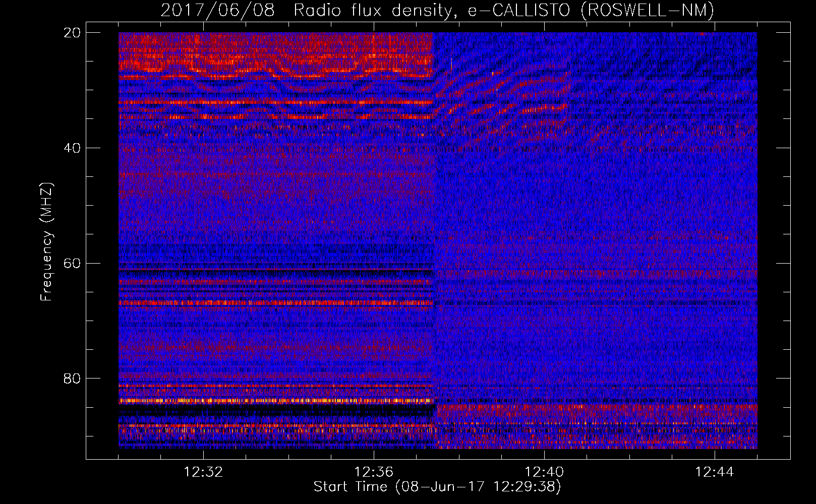The height and width of the screenshot is (504, 816).
Task: Select the frequency tick label 80
Action: pyautogui.click(x=72, y=379)
